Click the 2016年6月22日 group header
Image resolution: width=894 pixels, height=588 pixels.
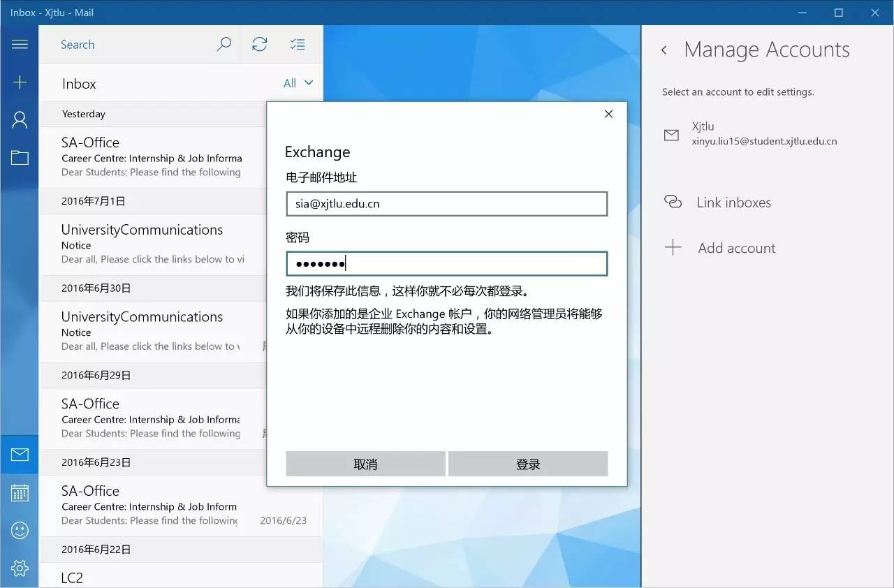tap(181, 550)
